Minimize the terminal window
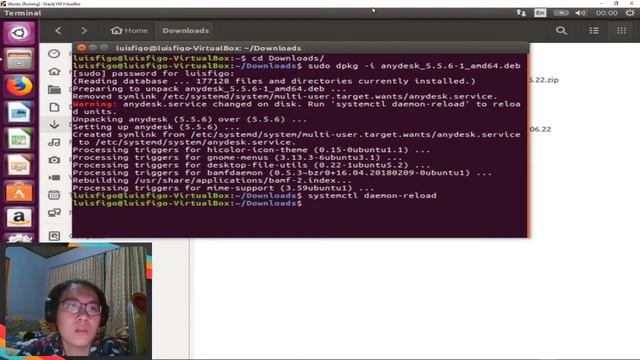640x360 pixels. tap(93, 48)
